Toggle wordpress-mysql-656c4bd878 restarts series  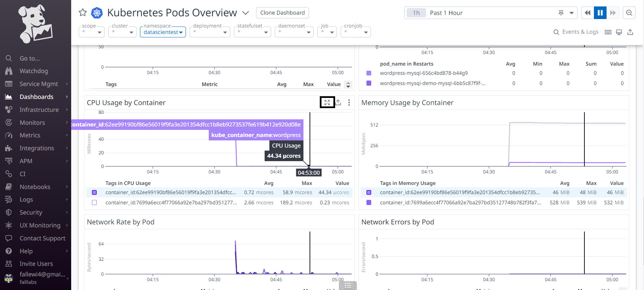pos(369,73)
